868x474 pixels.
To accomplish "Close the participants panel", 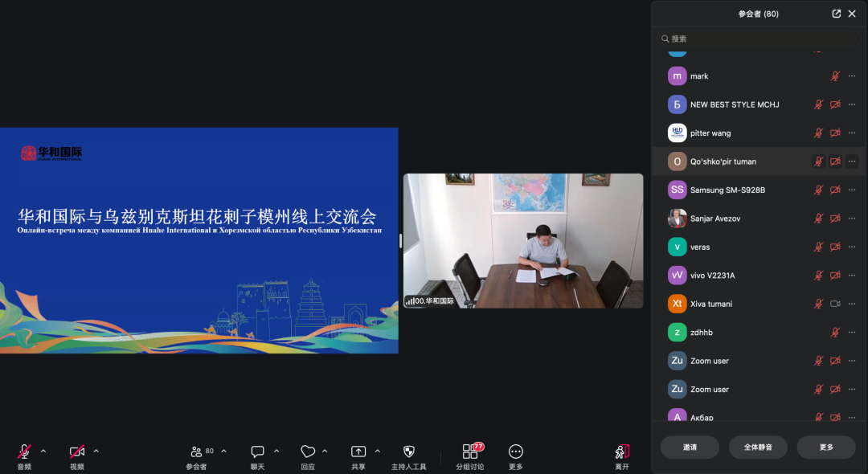I will pyautogui.click(x=852, y=14).
